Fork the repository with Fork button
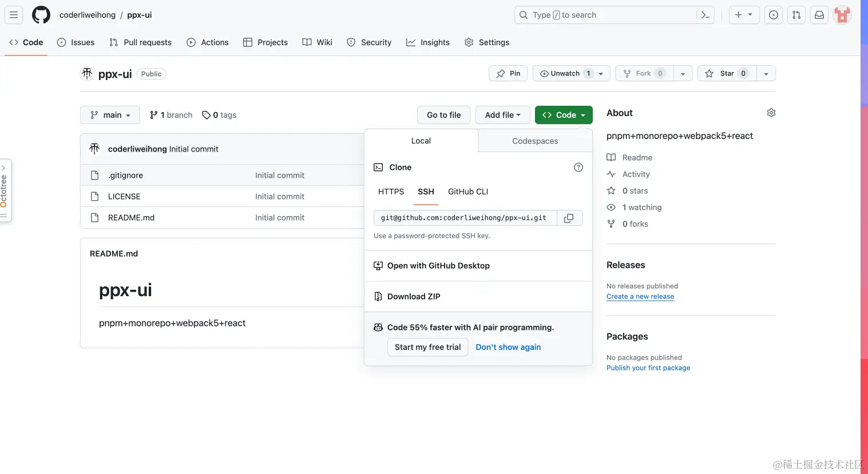This screenshot has height=474, width=868. pyautogui.click(x=644, y=73)
